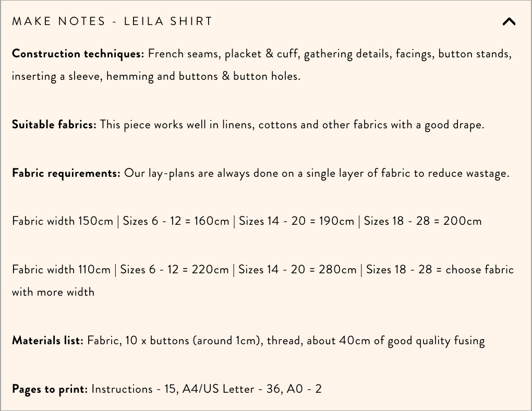Select the MAKE NOTES - LEILA SHIRT header
The height and width of the screenshot is (411, 532).
[x=113, y=21]
